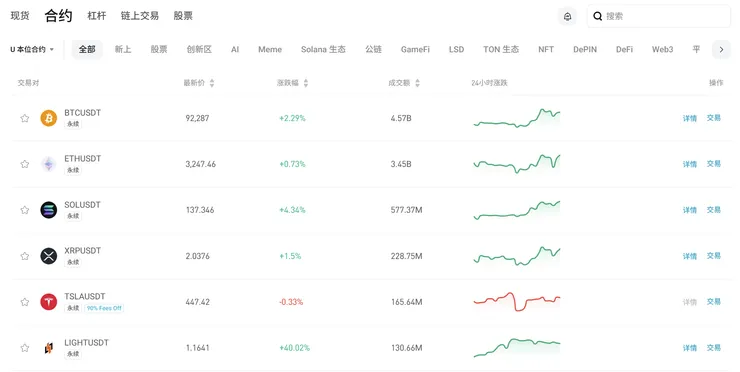Open 详情 for XRPUSDT
Image resolution: width=740 pixels, height=372 pixels.
(690, 256)
